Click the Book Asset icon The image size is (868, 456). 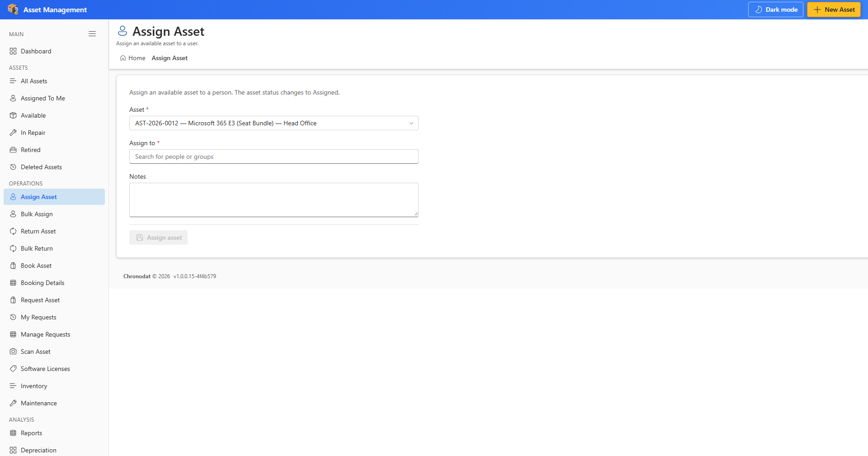[13, 266]
